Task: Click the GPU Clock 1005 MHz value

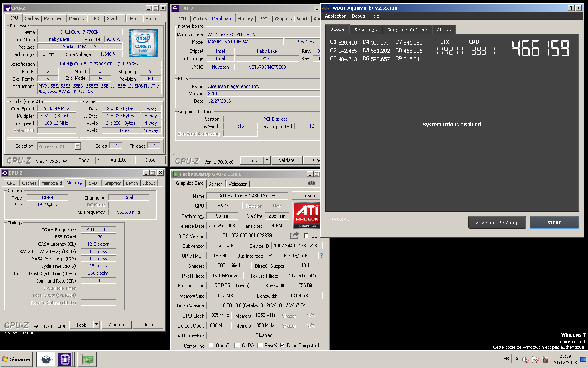Action: pos(219,316)
